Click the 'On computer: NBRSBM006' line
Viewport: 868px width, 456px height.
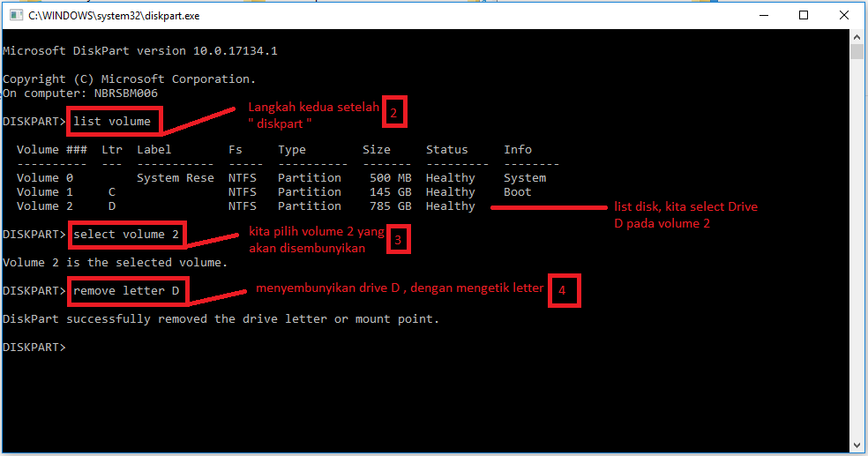coord(80,93)
